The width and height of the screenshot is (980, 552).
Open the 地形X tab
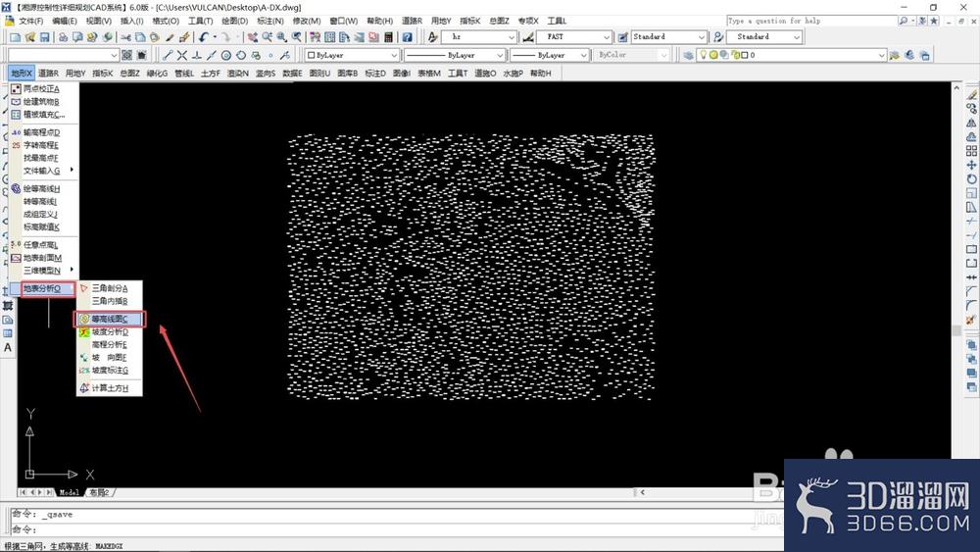point(22,74)
